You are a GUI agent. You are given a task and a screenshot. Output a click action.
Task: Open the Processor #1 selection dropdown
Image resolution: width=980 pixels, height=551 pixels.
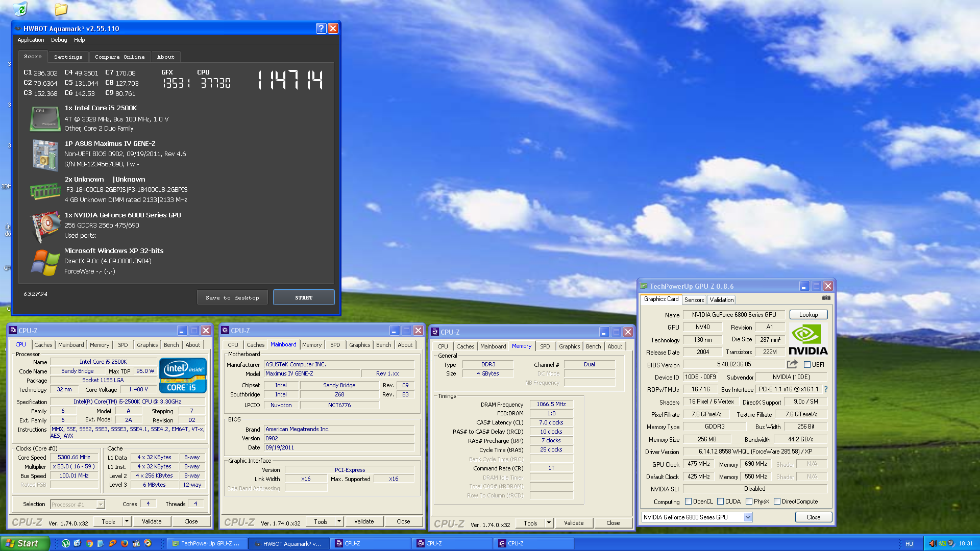tap(78, 505)
